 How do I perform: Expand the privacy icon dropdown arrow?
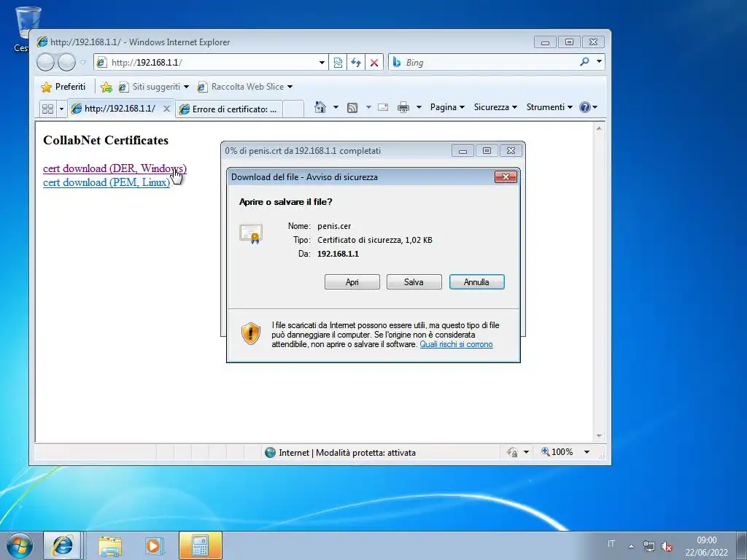[x=526, y=452]
